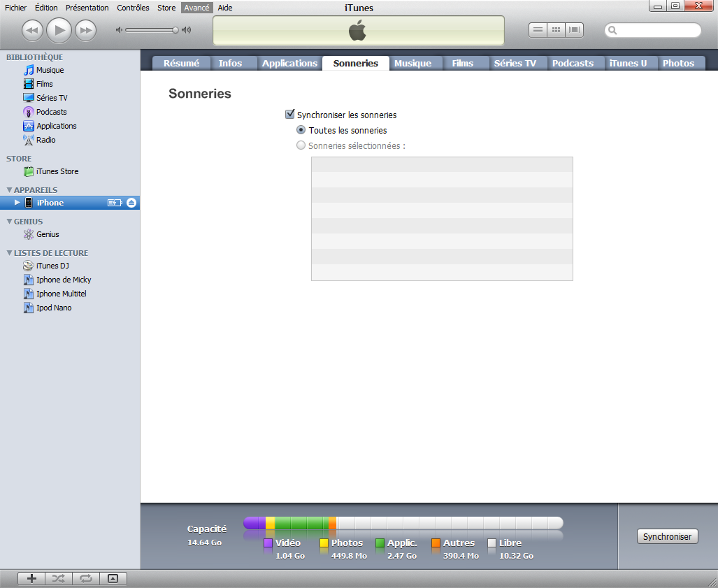This screenshot has height=588, width=718.
Task: Click the iPhone battery charge indicator
Action: [x=115, y=203]
